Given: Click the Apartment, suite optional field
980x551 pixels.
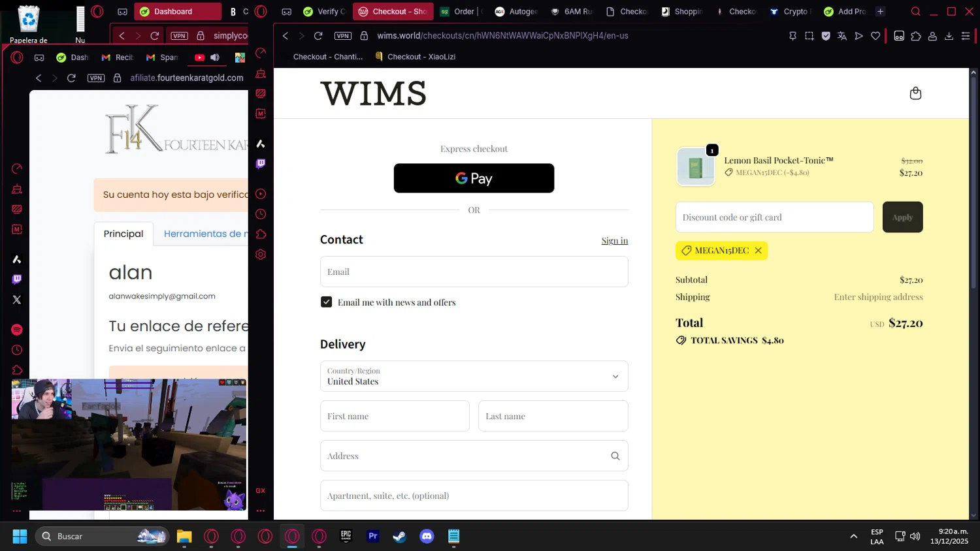Looking at the screenshot, I should [474, 496].
